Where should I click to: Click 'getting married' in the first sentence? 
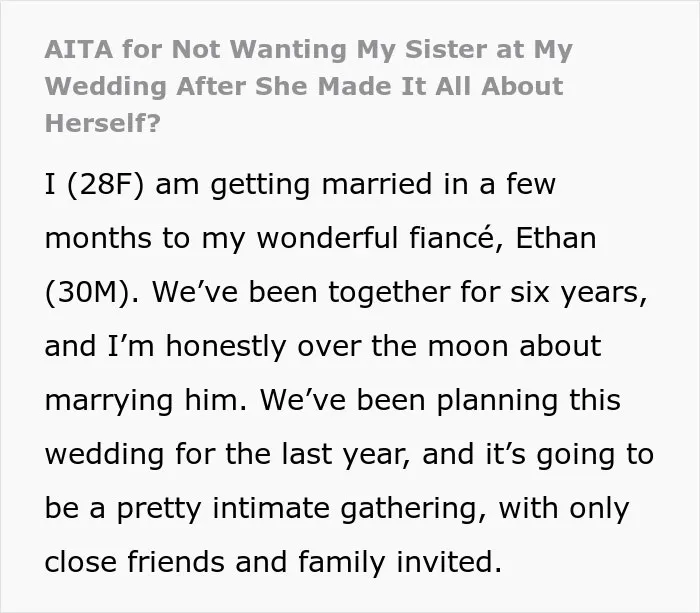(321, 185)
